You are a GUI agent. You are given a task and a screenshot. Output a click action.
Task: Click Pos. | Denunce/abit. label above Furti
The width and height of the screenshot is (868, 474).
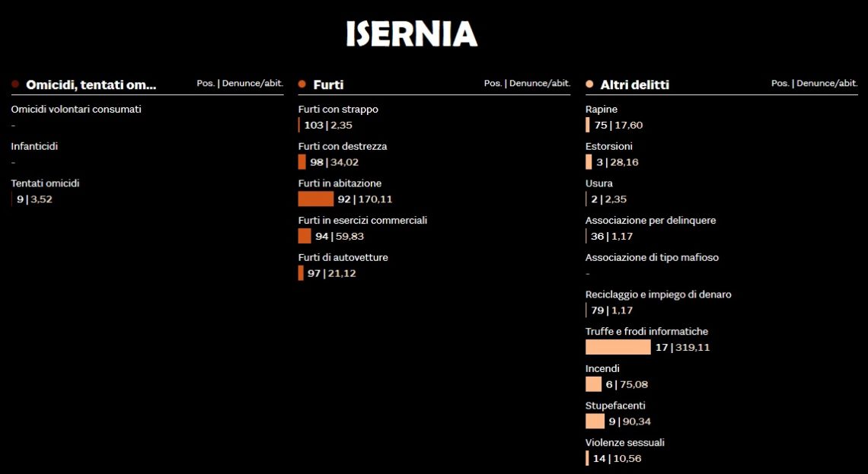527,84
